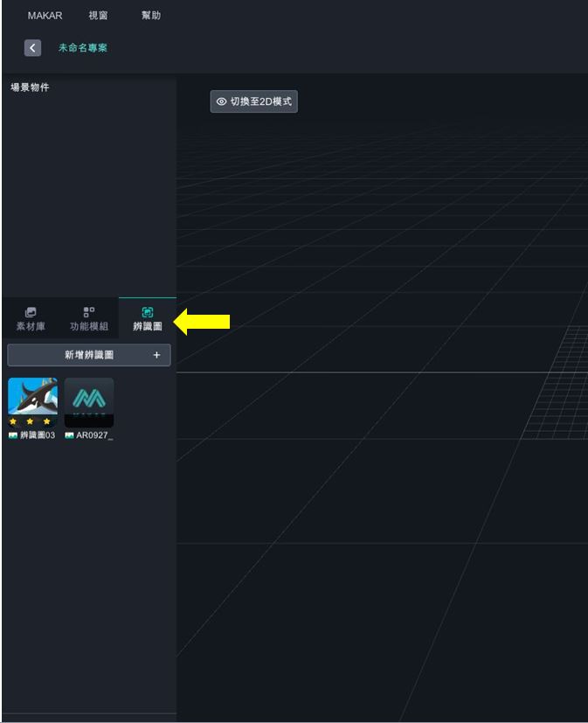Open the 視窗 menu
Screen dimensions: 588x723
(98, 16)
